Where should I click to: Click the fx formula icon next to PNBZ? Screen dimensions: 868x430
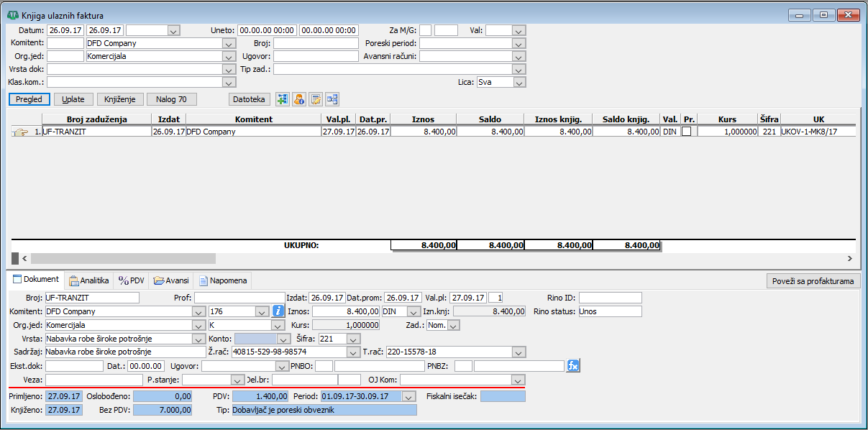(x=573, y=366)
